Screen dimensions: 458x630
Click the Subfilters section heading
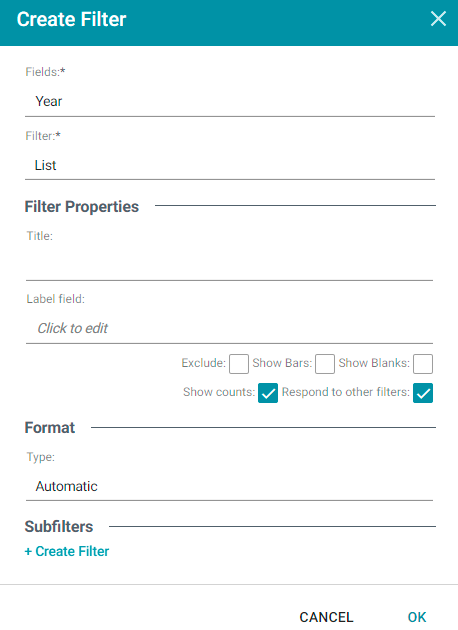point(59,526)
